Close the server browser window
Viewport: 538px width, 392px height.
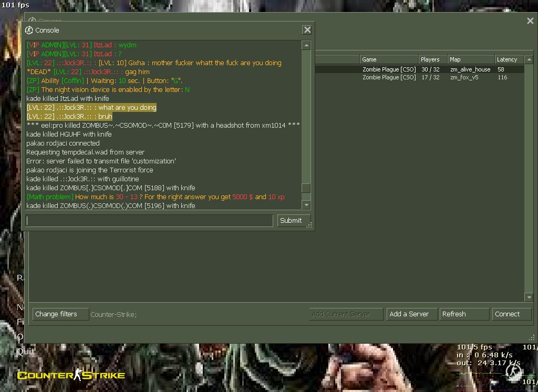[x=530, y=21]
